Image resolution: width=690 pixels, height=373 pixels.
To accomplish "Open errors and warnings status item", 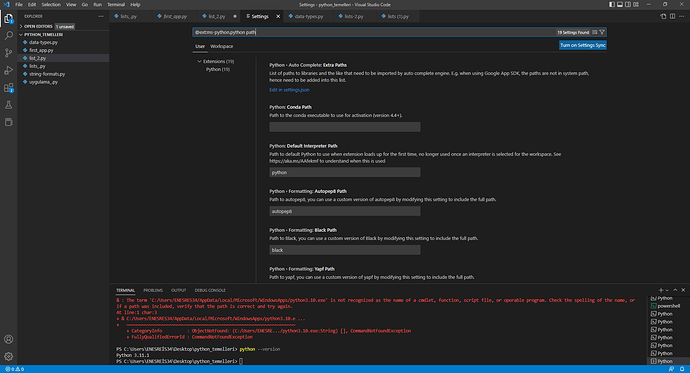I will (15, 369).
